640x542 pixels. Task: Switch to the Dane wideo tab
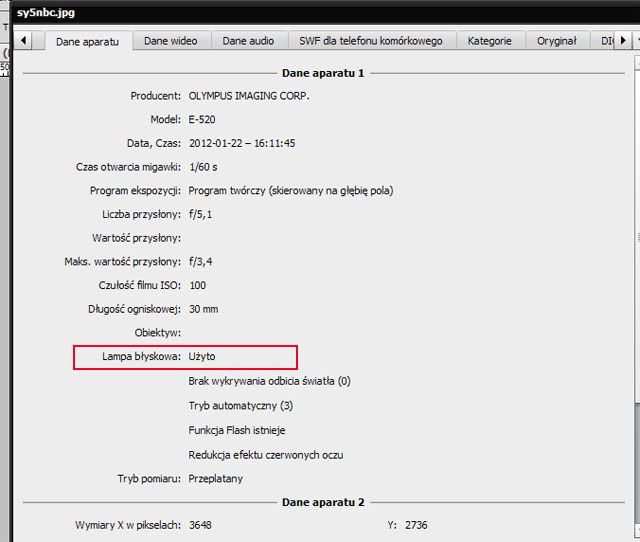pyautogui.click(x=170, y=41)
